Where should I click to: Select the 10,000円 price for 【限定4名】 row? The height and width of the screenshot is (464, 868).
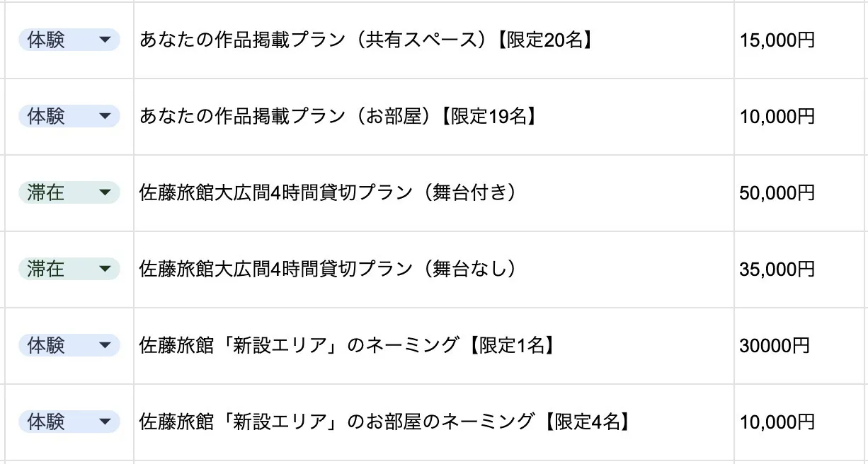point(777,422)
